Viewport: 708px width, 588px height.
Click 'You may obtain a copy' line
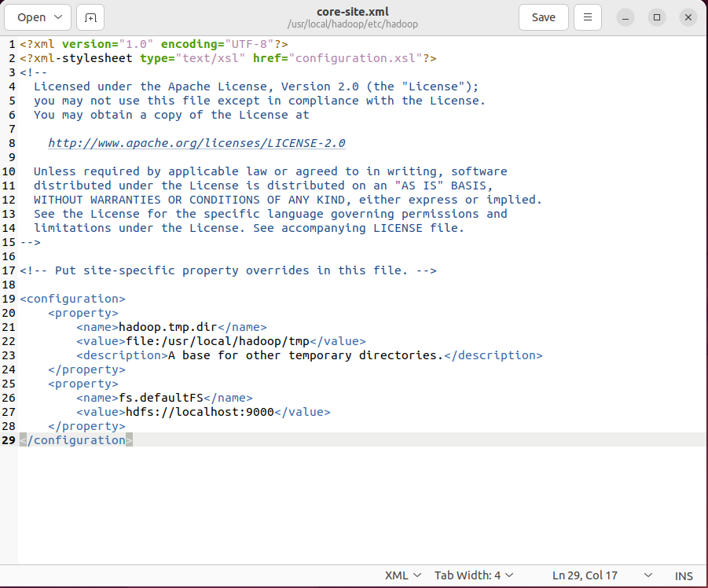pos(171,115)
